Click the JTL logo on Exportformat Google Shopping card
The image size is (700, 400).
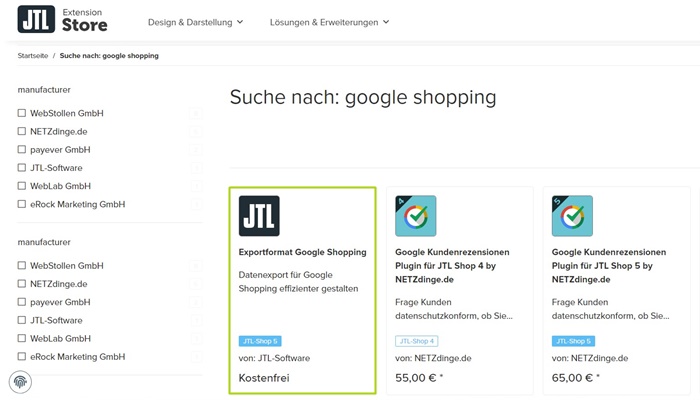(259, 216)
